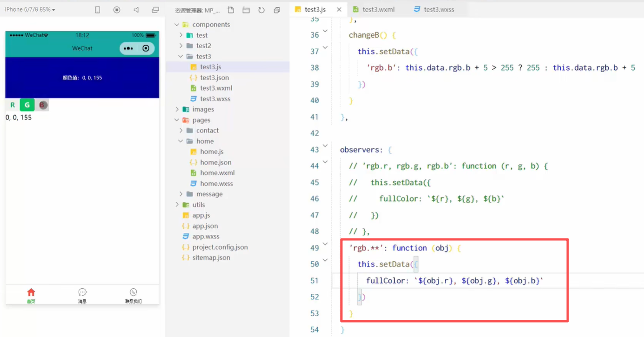
Task: Click new file icon in resource manager
Action: coord(231,10)
